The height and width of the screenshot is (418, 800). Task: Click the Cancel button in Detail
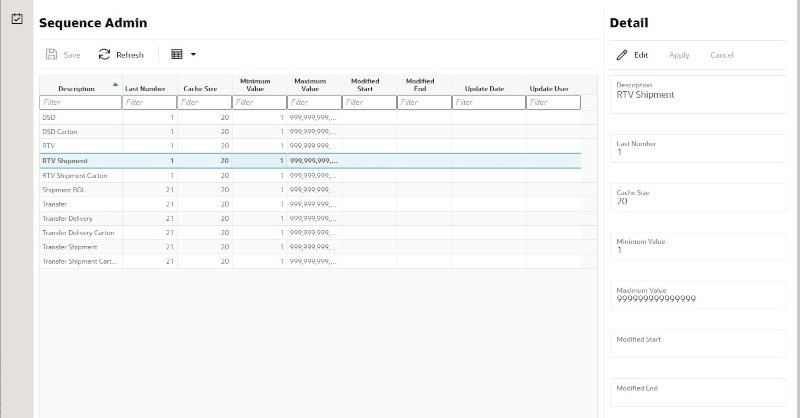(x=721, y=55)
